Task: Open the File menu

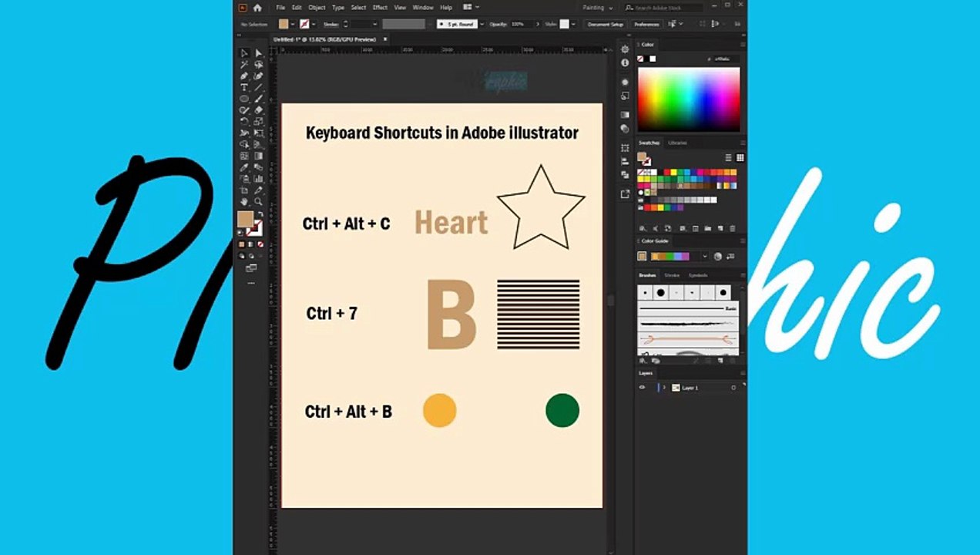Action: (x=280, y=8)
